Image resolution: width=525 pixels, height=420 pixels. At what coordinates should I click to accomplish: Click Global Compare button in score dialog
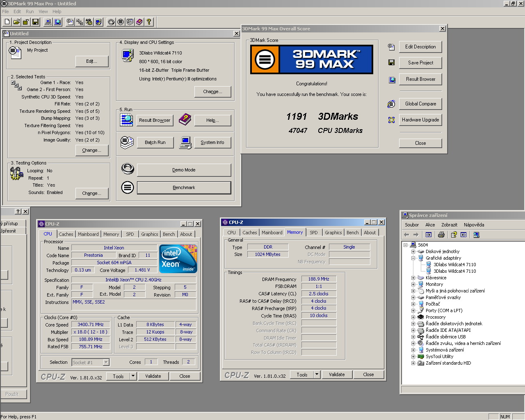pos(420,104)
